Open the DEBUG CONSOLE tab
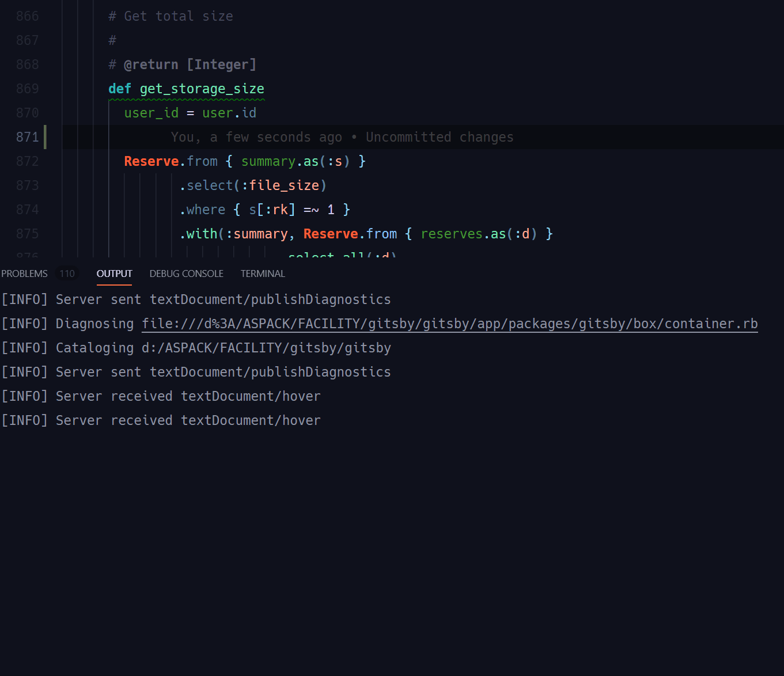784x676 pixels. [186, 274]
